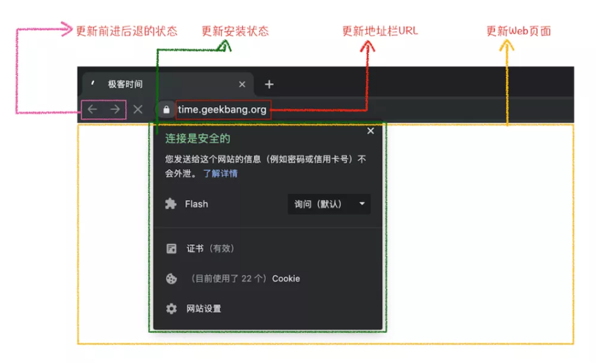Open the 了解详情 link
The image size is (596, 364).
point(220,173)
